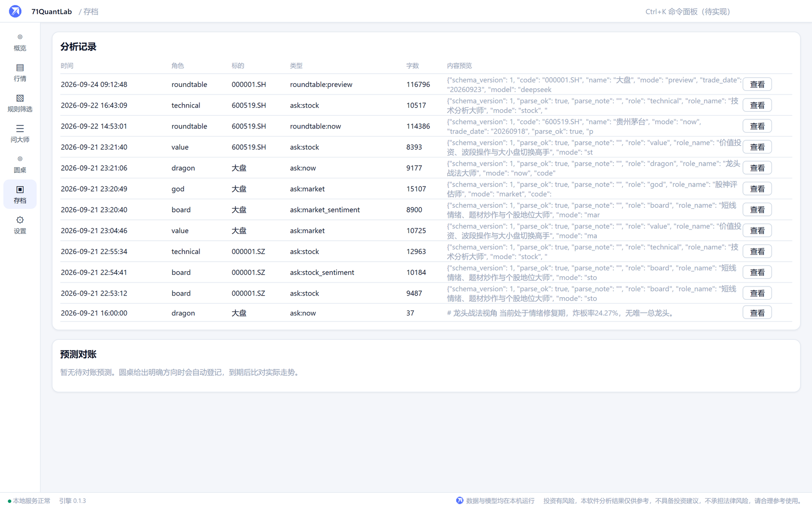This screenshot has height=508, width=812.
Task: View the ask:market_sentiment board record
Action: click(x=757, y=209)
